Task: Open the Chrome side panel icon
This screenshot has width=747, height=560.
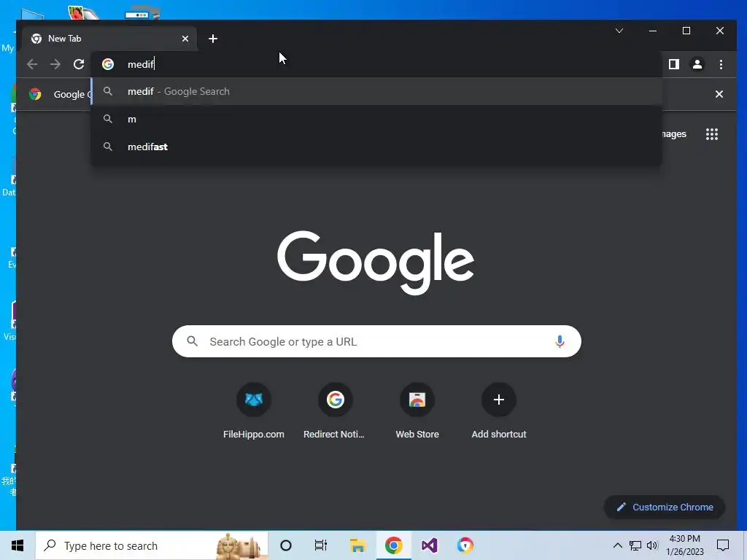Action: [673, 64]
